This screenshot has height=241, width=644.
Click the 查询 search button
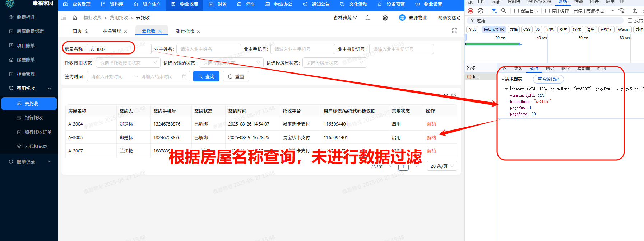[x=206, y=76]
